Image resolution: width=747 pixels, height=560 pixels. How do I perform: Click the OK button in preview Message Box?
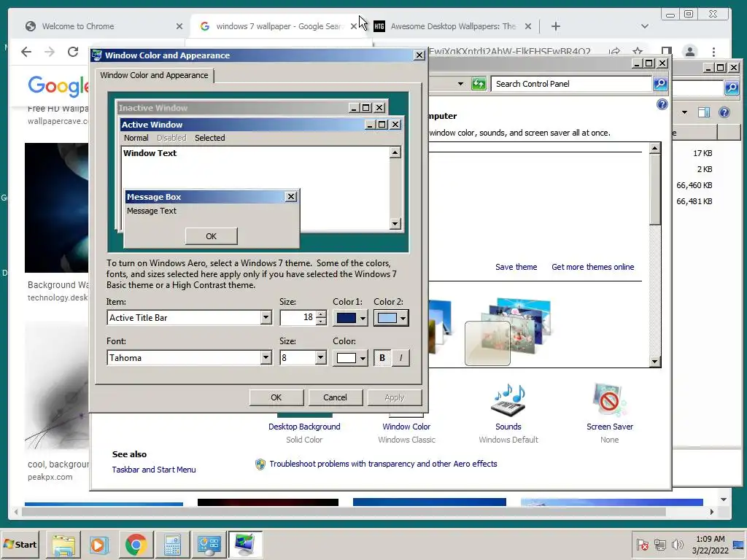point(211,236)
